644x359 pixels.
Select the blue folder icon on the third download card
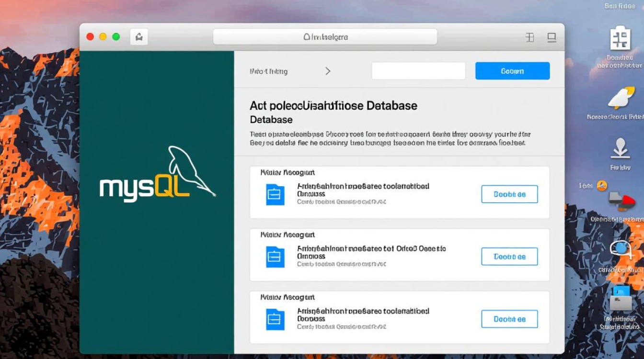pos(274,319)
